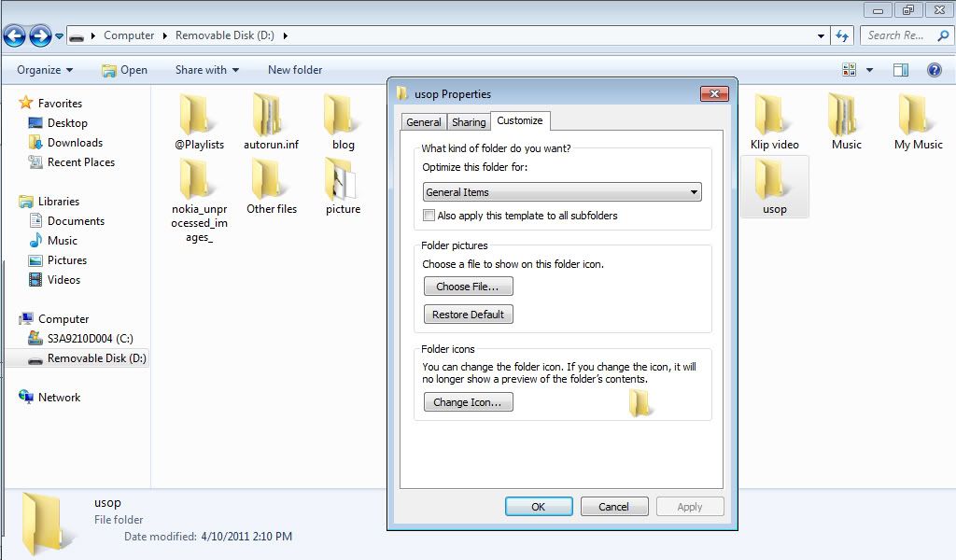The image size is (956, 560).
Task: Click the refresh icon beside address bar
Action: click(x=842, y=35)
